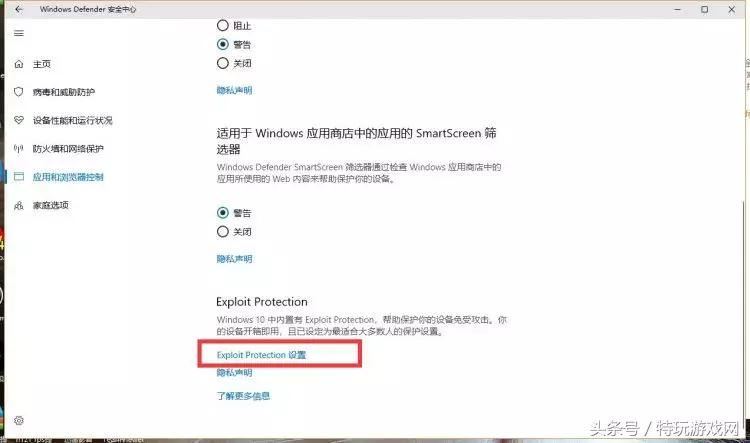Select 警告 for the Windows 应用商店 SmartScreen filter

click(x=222, y=212)
